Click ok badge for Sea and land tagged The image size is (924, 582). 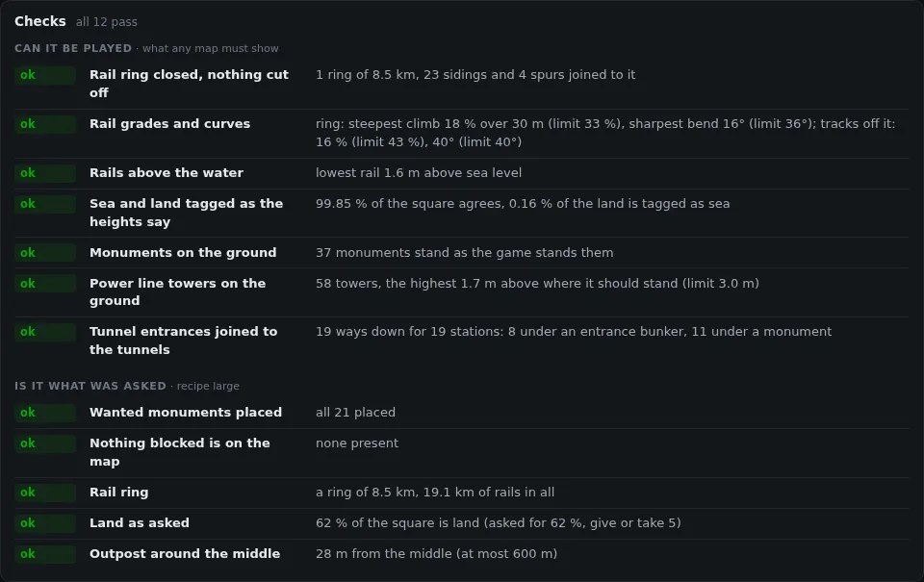point(45,204)
